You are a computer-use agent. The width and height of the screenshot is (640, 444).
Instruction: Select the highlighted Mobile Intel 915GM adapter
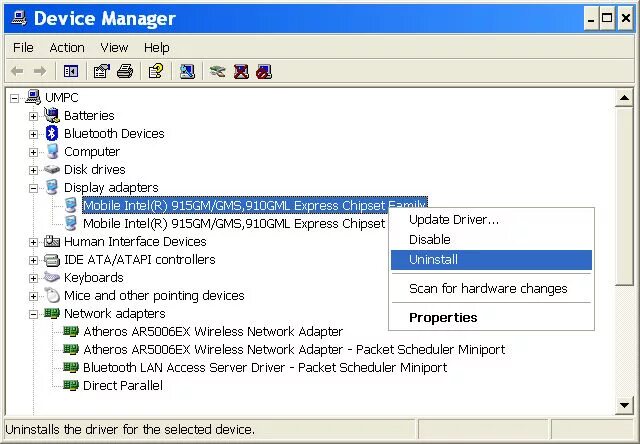254,205
